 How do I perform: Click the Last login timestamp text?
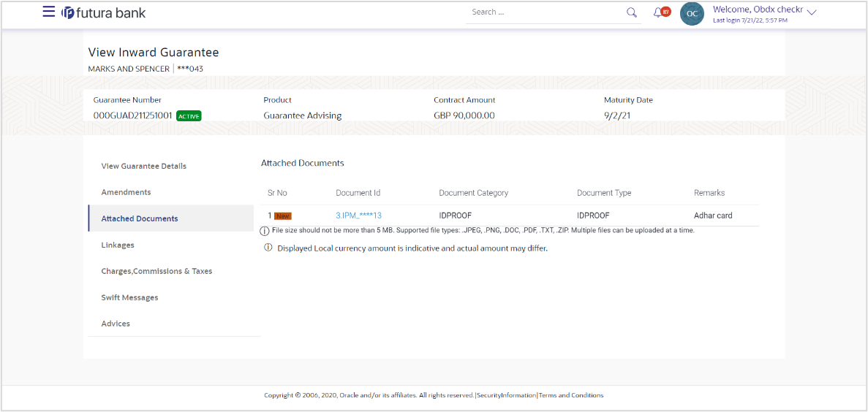pos(750,20)
